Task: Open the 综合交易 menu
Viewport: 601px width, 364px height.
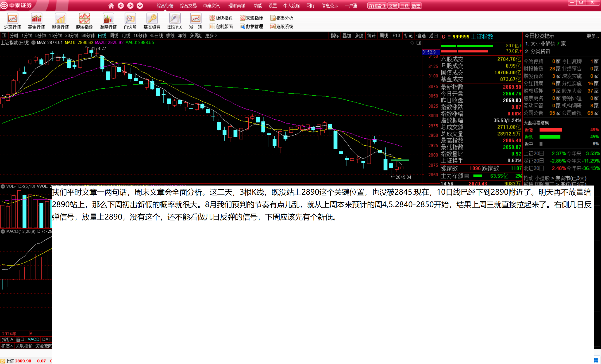Action: pos(188,6)
